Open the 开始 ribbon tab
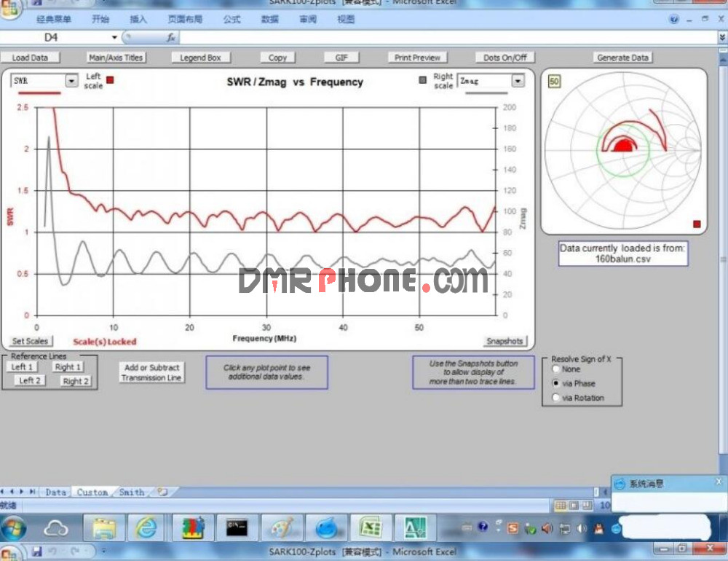 (100, 19)
